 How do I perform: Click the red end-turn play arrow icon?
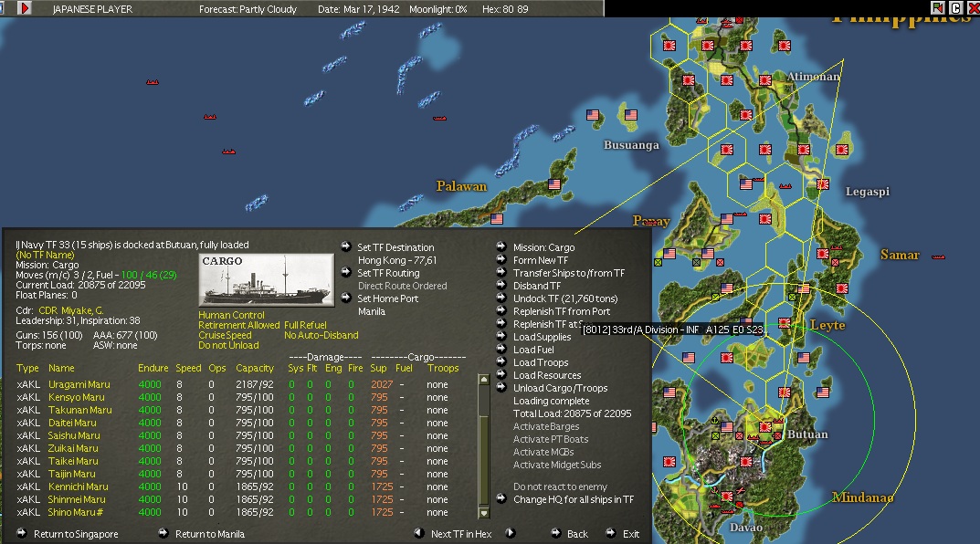(x=25, y=8)
